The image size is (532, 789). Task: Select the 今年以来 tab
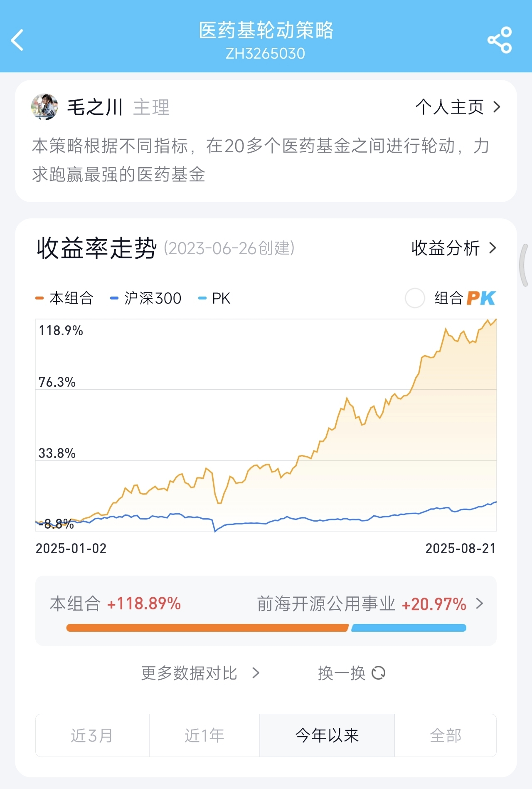pyautogui.click(x=327, y=735)
